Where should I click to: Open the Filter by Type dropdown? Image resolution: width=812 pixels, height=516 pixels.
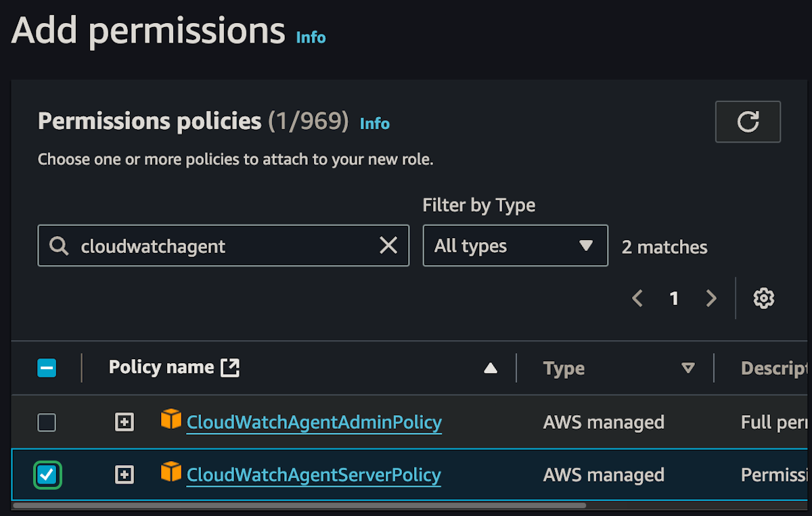515,245
